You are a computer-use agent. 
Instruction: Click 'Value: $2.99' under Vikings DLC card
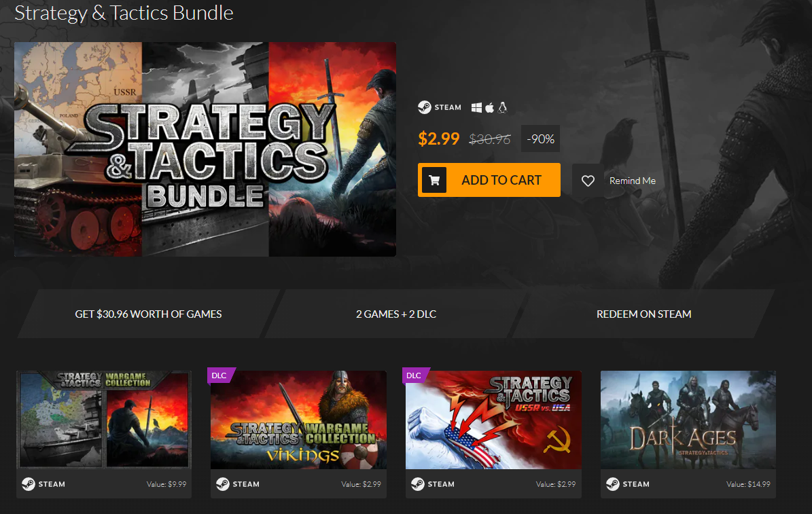(361, 484)
